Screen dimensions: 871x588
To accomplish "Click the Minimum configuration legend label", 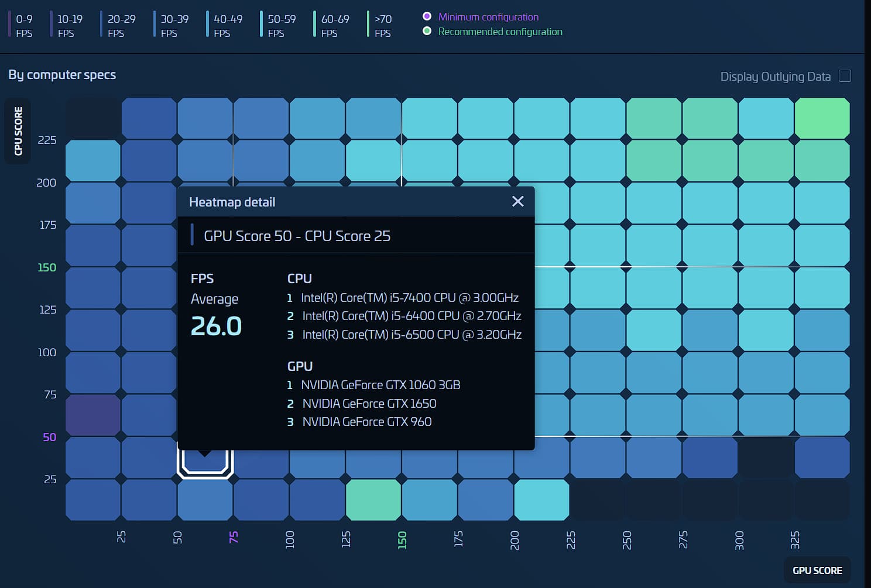I will 488,17.
